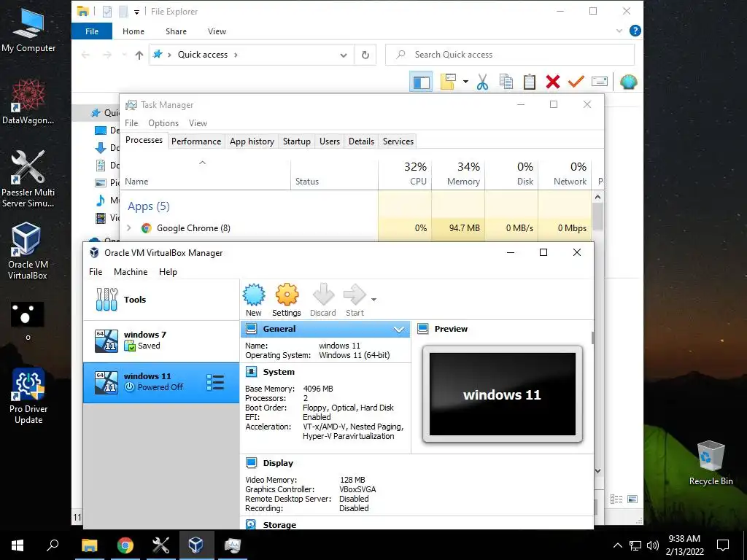
Task: Open Task Manager's File menu
Action: click(x=131, y=122)
